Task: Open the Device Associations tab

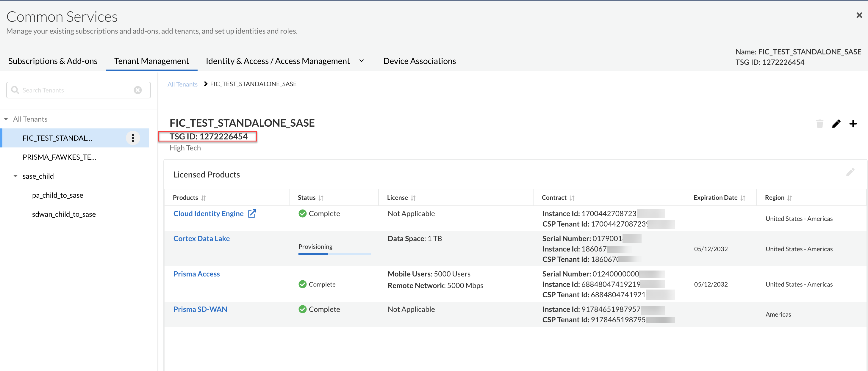Action: (x=419, y=61)
